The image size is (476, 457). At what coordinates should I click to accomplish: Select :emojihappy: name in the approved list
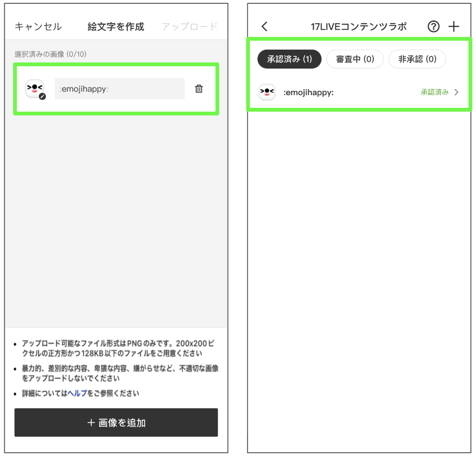pyautogui.click(x=309, y=93)
